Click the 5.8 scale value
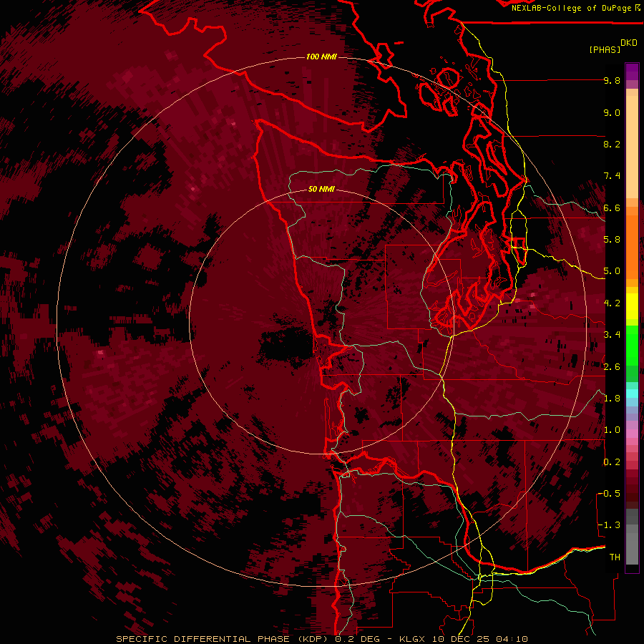 point(612,240)
